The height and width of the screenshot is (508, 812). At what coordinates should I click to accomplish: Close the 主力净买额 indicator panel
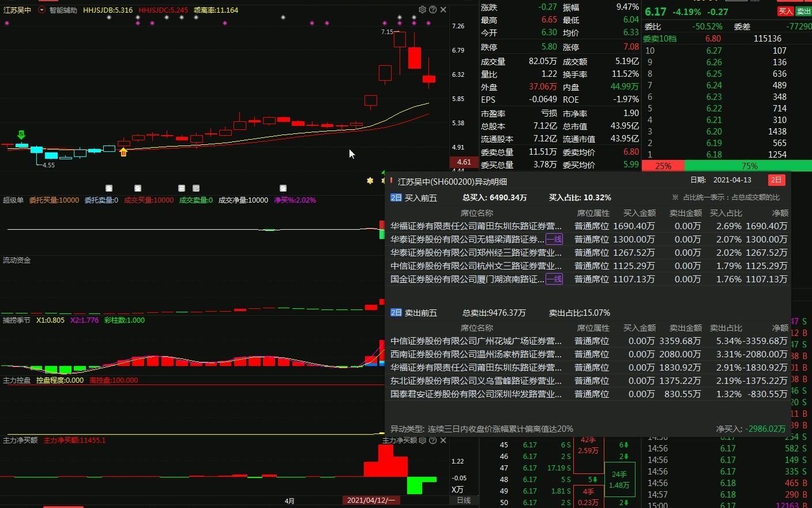(443, 440)
